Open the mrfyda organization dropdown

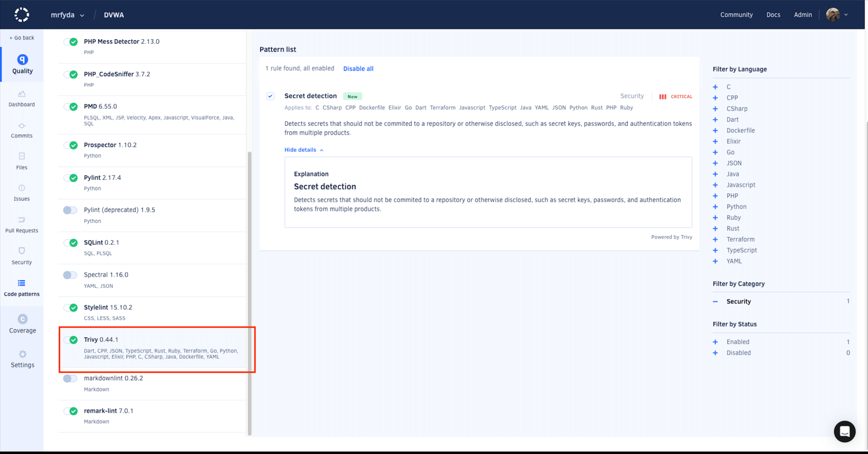(x=67, y=14)
